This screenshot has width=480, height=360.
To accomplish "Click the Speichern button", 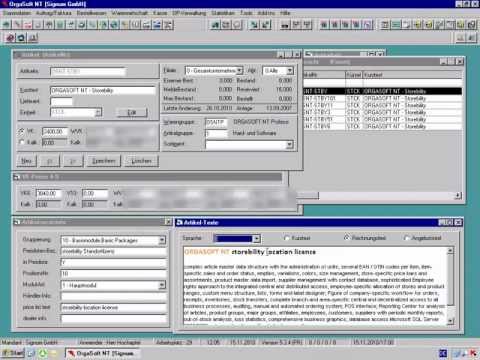I will click(x=104, y=161).
